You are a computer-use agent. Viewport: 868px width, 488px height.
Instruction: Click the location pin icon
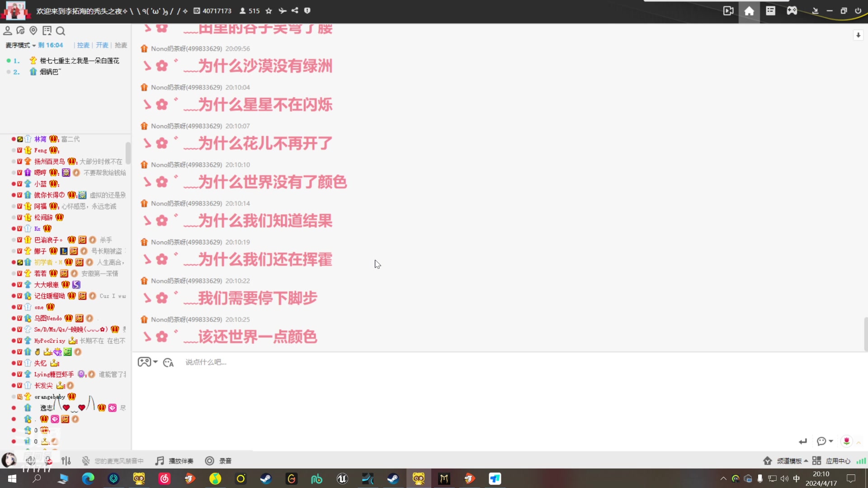point(33,31)
